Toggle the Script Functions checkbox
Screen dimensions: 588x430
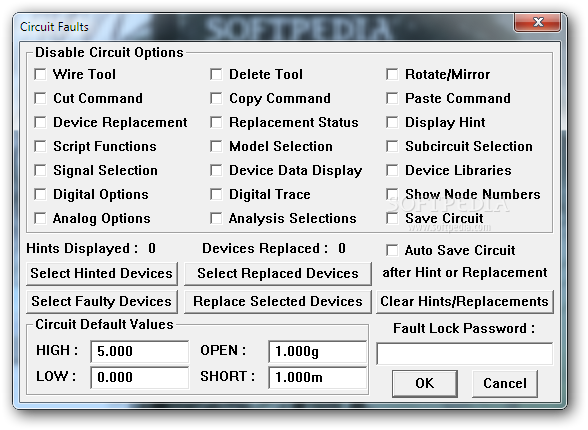(x=40, y=146)
